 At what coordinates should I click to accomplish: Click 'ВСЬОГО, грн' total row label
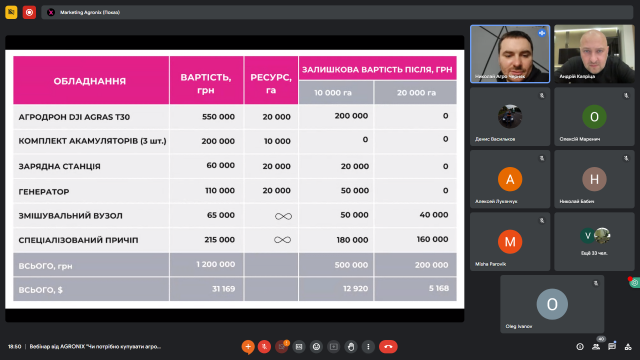pyautogui.click(x=45, y=266)
